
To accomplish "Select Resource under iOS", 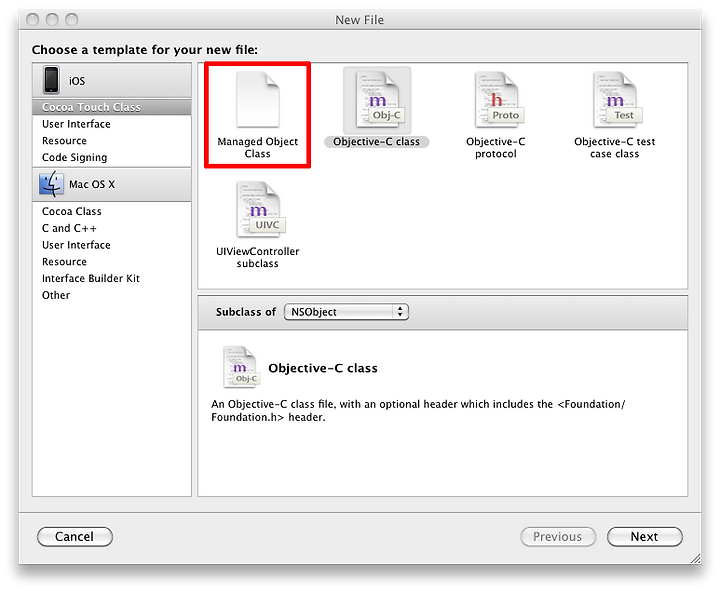I will pos(112,141).
